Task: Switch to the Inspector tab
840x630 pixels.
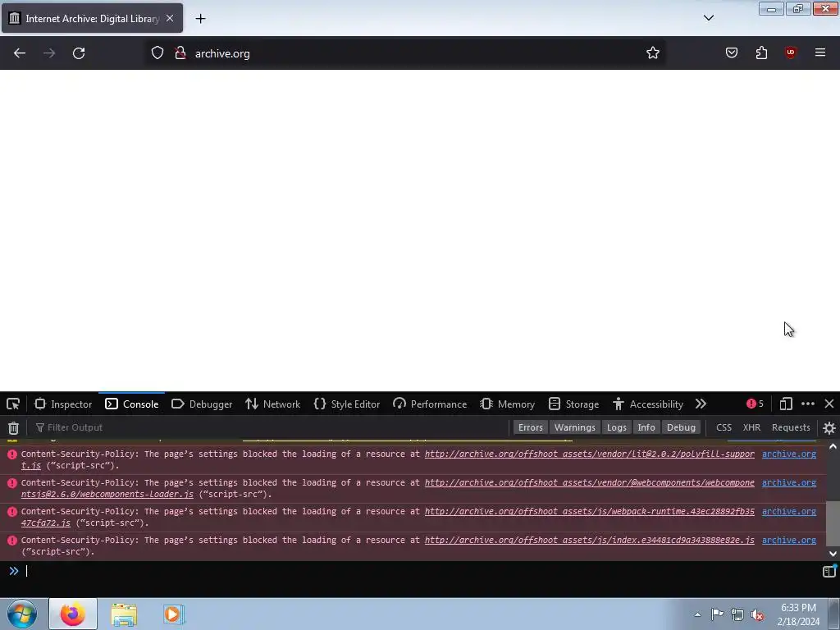Action: [x=63, y=404]
